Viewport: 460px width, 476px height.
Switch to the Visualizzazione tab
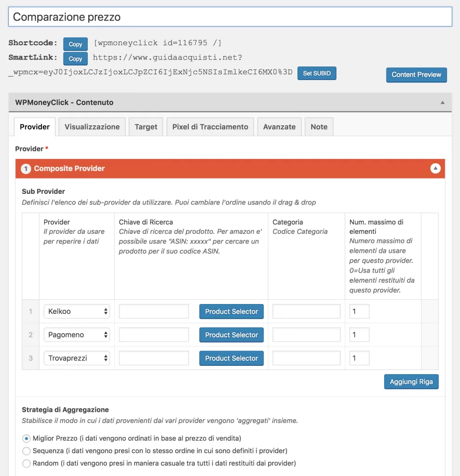[x=92, y=126]
